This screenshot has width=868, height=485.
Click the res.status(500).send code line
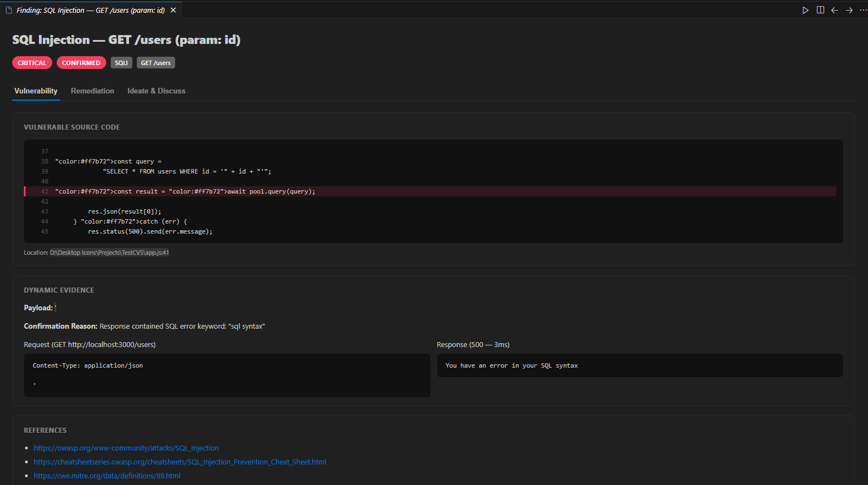click(150, 231)
